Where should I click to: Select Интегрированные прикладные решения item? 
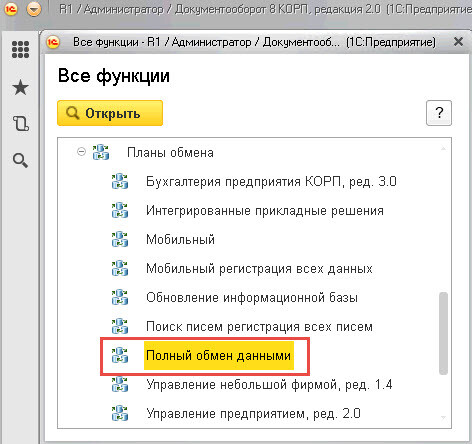coord(265,211)
